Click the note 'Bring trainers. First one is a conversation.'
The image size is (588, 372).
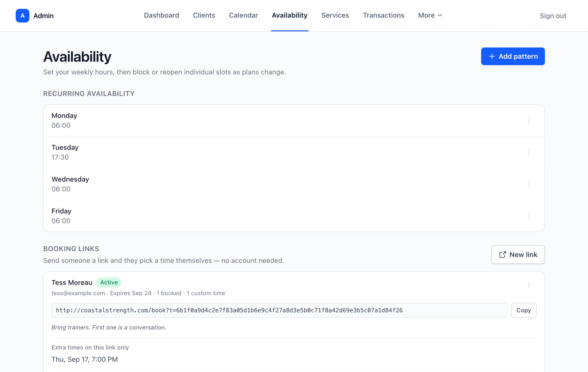109,327
